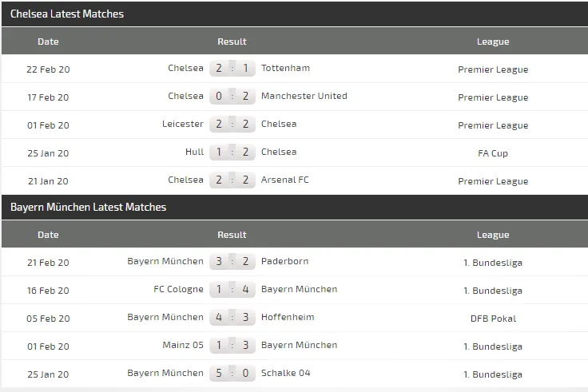Click the FA Cup league label
Viewport: 588px width, 392px height.
click(x=493, y=153)
